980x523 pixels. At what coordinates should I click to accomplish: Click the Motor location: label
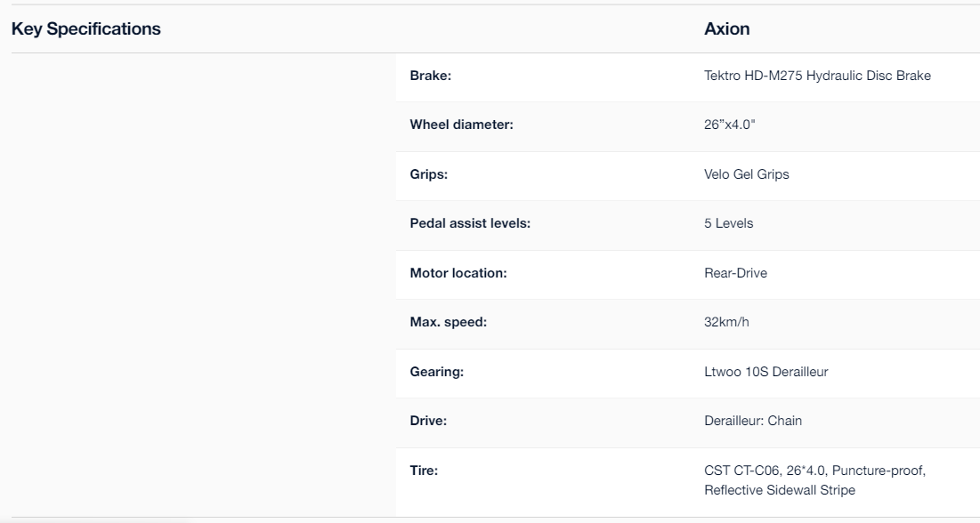click(458, 273)
